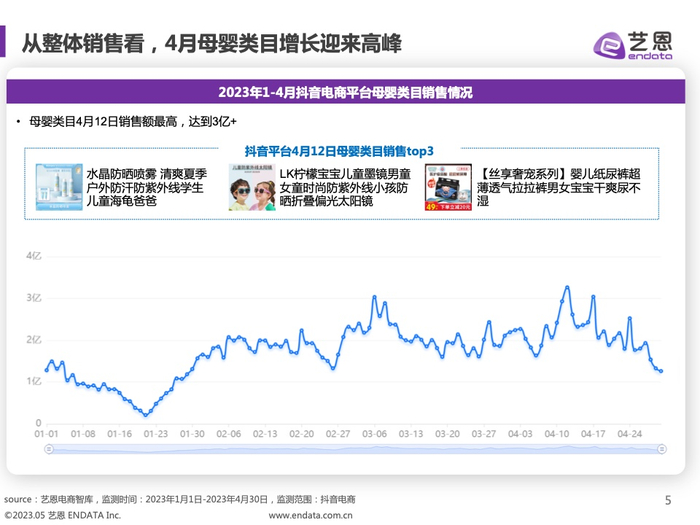Click x-axis label 03-20
This screenshot has width=700, height=525.
[447, 434]
